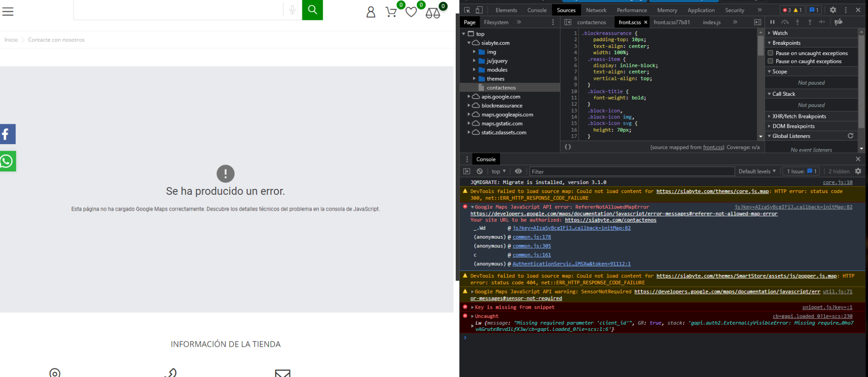
Task: Open the common.js:178 source link
Action: [x=532, y=237]
